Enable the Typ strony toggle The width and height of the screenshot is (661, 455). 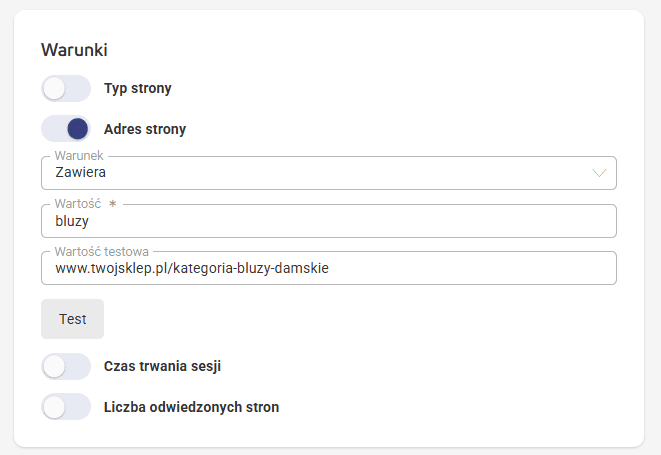(x=66, y=89)
